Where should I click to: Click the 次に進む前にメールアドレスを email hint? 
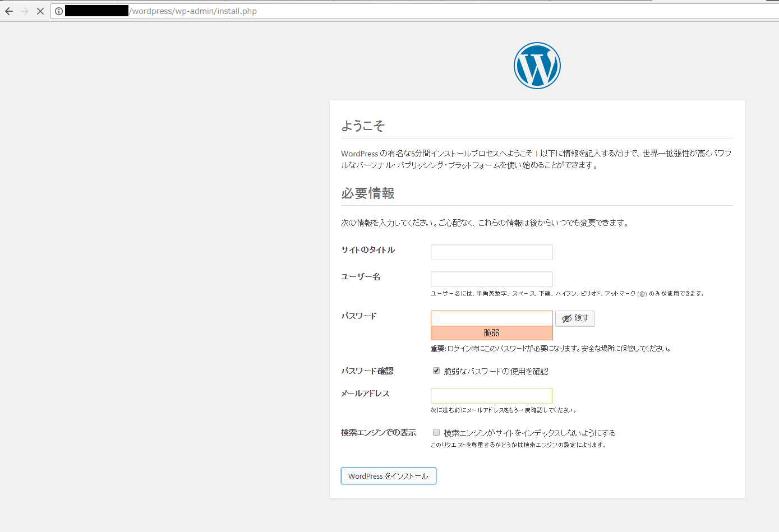[504, 410]
